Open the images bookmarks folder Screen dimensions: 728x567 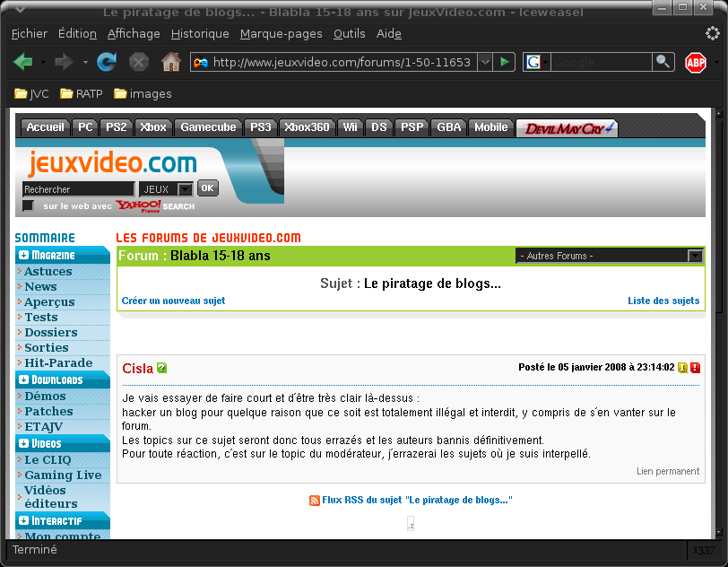[x=143, y=94]
